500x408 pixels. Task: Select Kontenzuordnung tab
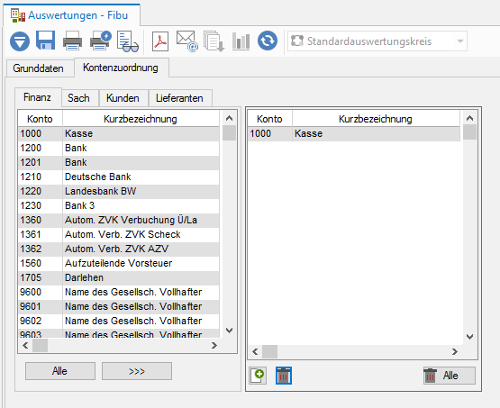[x=121, y=68]
